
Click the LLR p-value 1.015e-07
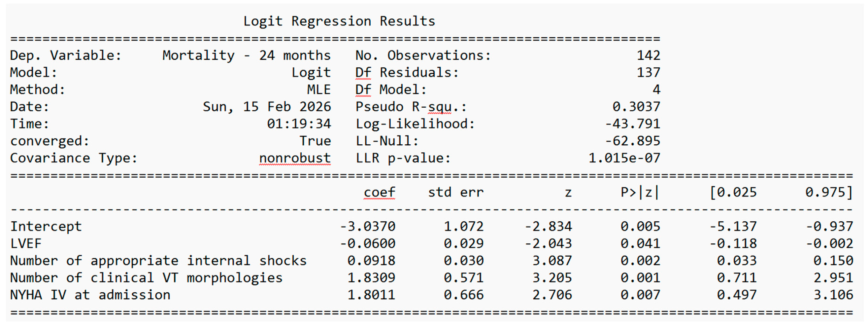pyautogui.click(x=624, y=158)
